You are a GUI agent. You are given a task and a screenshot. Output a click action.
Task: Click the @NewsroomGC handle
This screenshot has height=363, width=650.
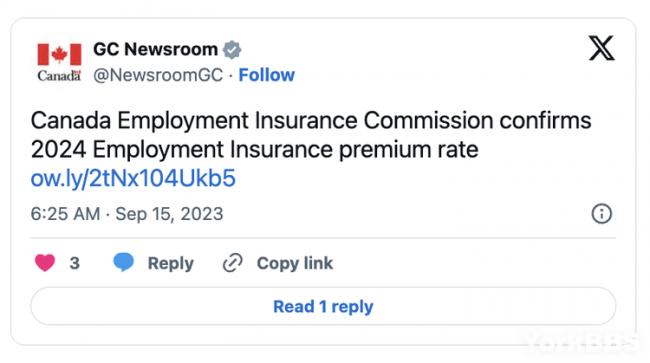(158, 75)
